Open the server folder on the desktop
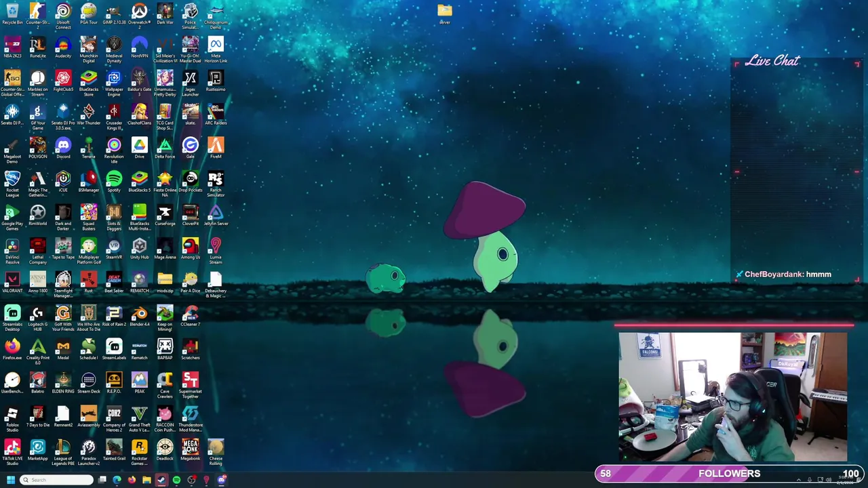 [x=445, y=14]
